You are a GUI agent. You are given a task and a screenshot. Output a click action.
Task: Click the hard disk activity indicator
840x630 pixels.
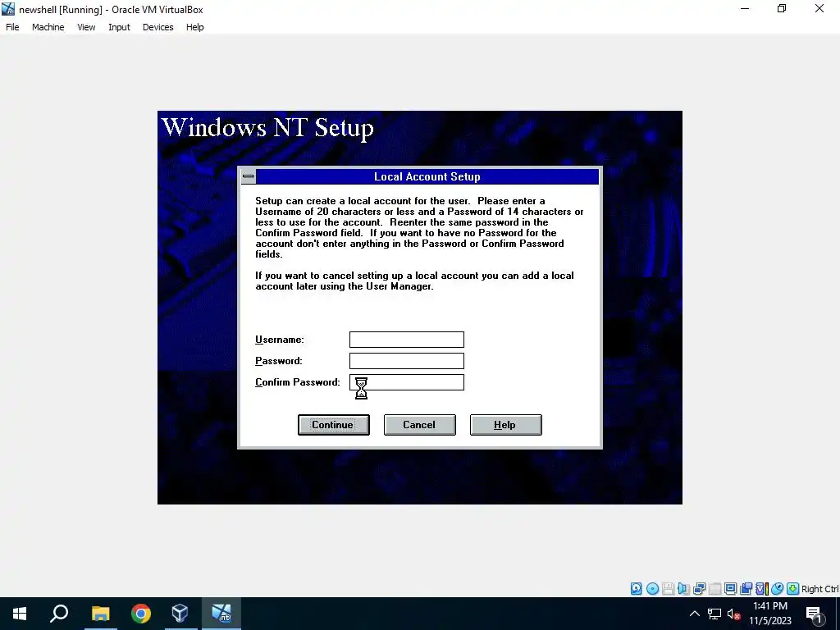point(636,589)
